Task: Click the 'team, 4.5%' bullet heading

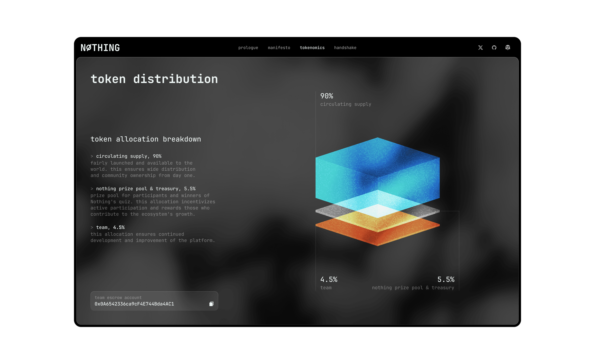Action: [x=110, y=227]
